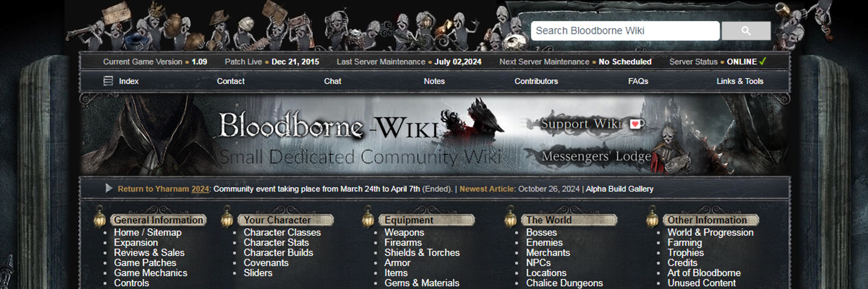Open the Weapons link
The width and height of the screenshot is (868, 289).
click(x=404, y=232)
